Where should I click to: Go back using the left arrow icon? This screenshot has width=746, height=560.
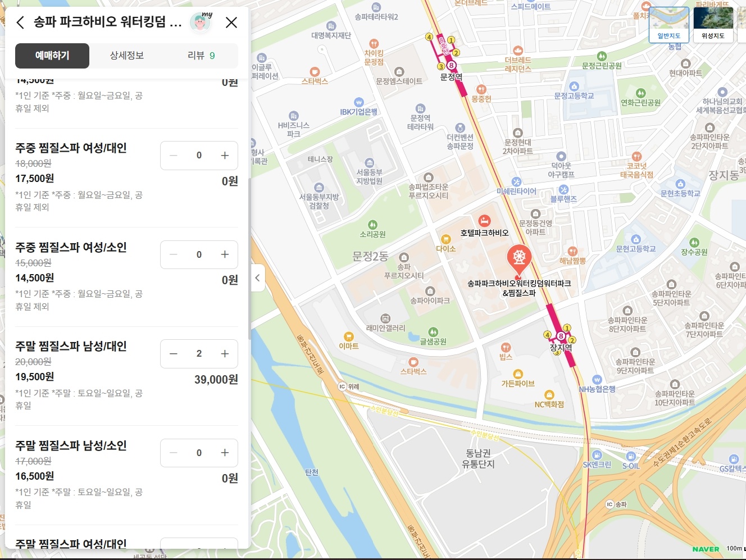coord(20,22)
